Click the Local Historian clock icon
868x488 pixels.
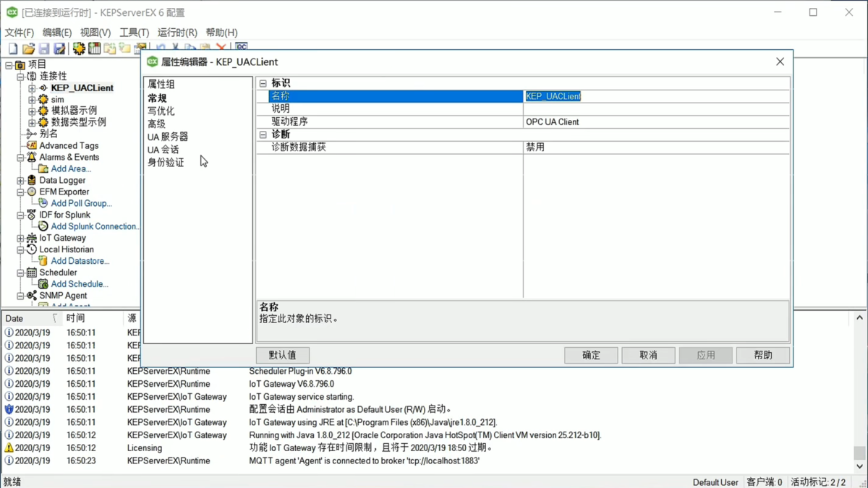pyautogui.click(x=32, y=249)
